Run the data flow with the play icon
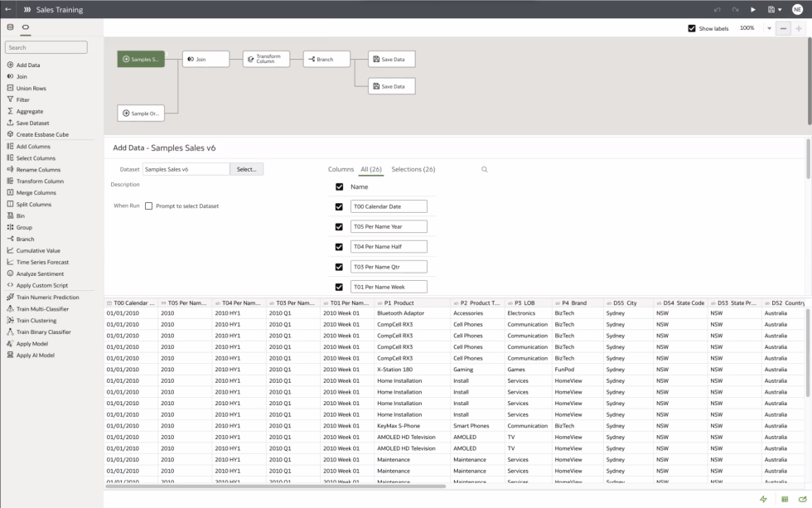This screenshot has width=812, height=508. point(754,9)
